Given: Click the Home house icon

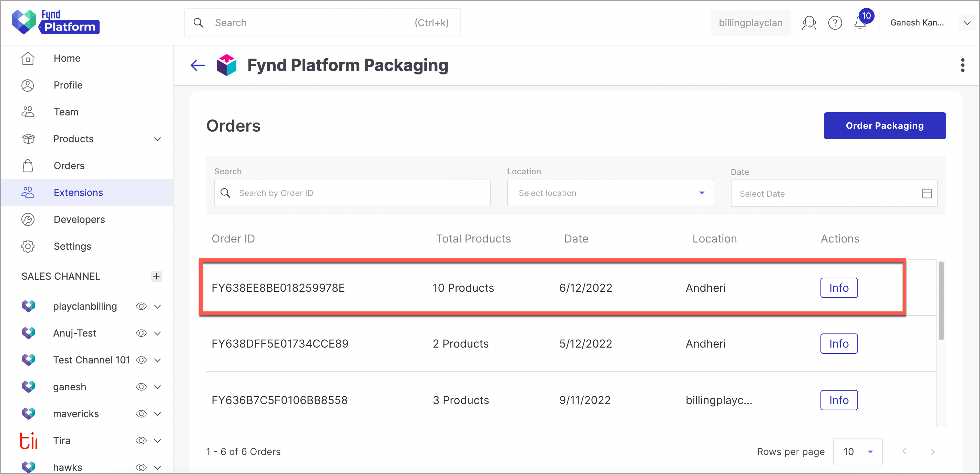Looking at the screenshot, I should coord(28,58).
